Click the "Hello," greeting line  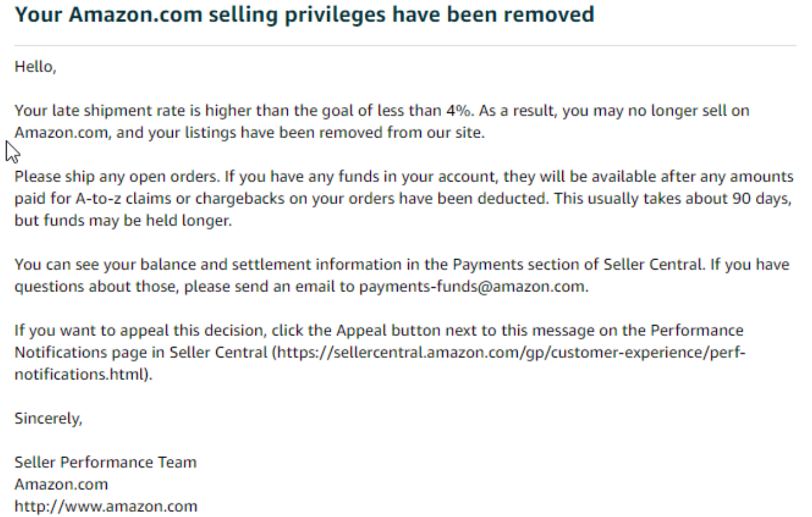pyautogui.click(x=35, y=67)
